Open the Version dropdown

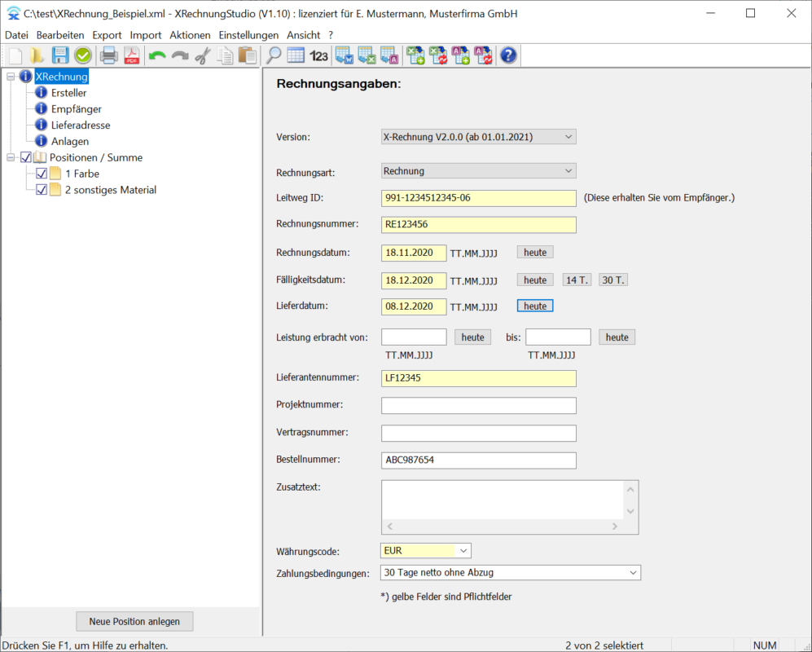pyautogui.click(x=479, y=137)
